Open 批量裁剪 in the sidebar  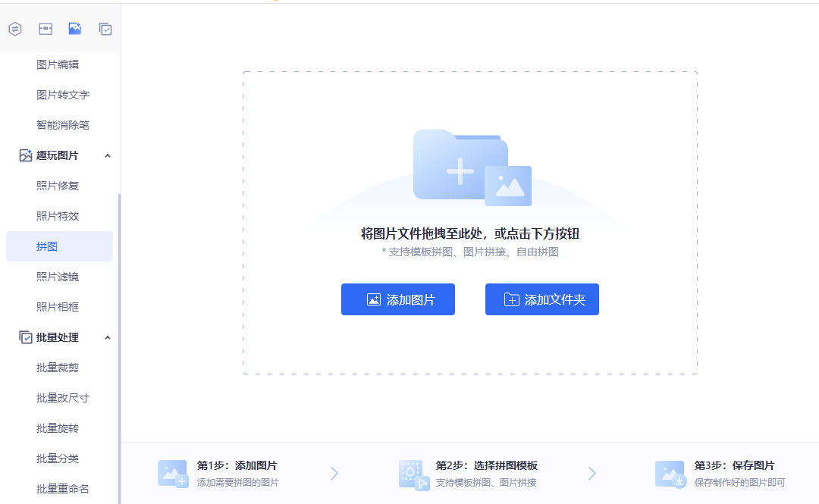pyautogui.click(x=58, y=368)
